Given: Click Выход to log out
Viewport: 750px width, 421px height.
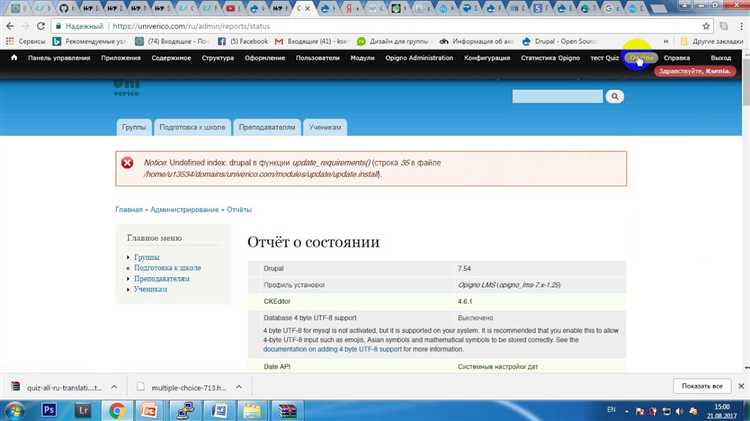Looking at the screenshot, I should point(721,58).
